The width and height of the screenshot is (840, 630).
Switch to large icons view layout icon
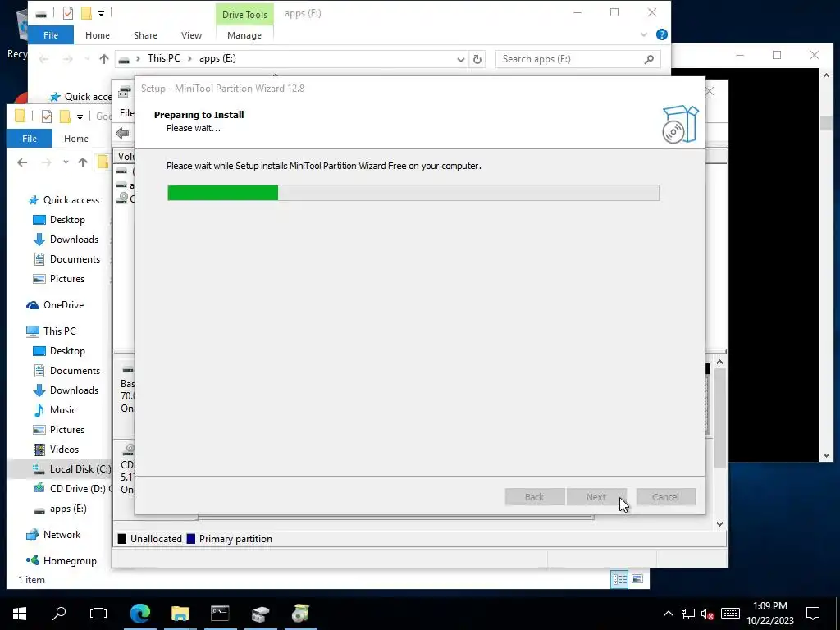click(637, 579)
